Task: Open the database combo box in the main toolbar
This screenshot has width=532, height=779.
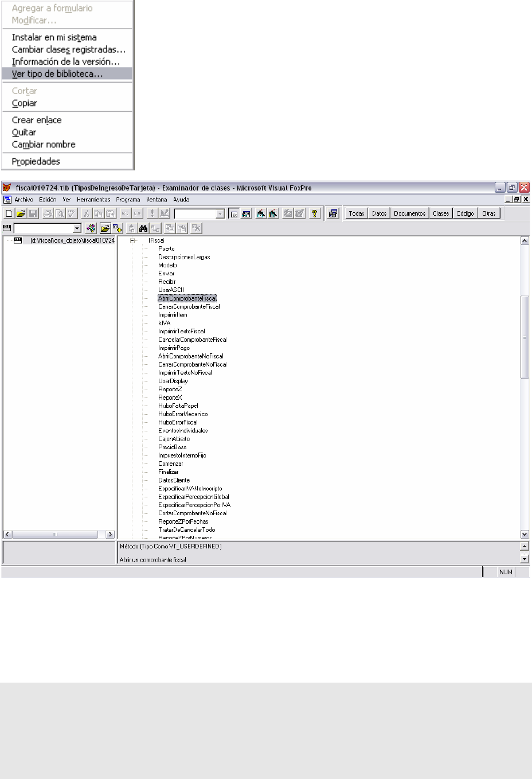Action: tap(199, 213)
